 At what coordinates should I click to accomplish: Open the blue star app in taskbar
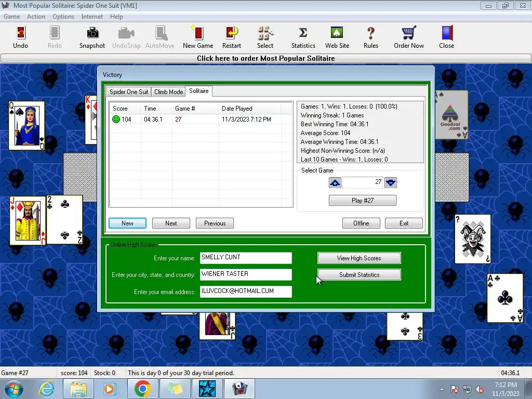[207, 389]
